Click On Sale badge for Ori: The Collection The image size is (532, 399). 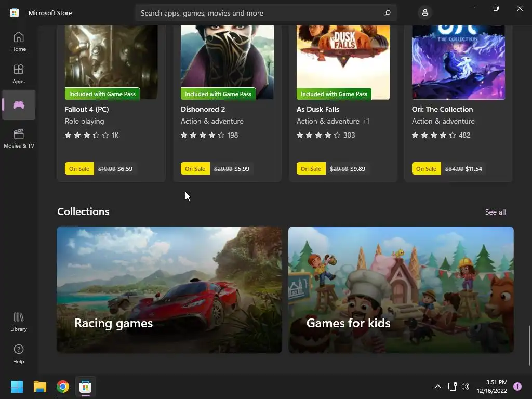tap(426, 169)
